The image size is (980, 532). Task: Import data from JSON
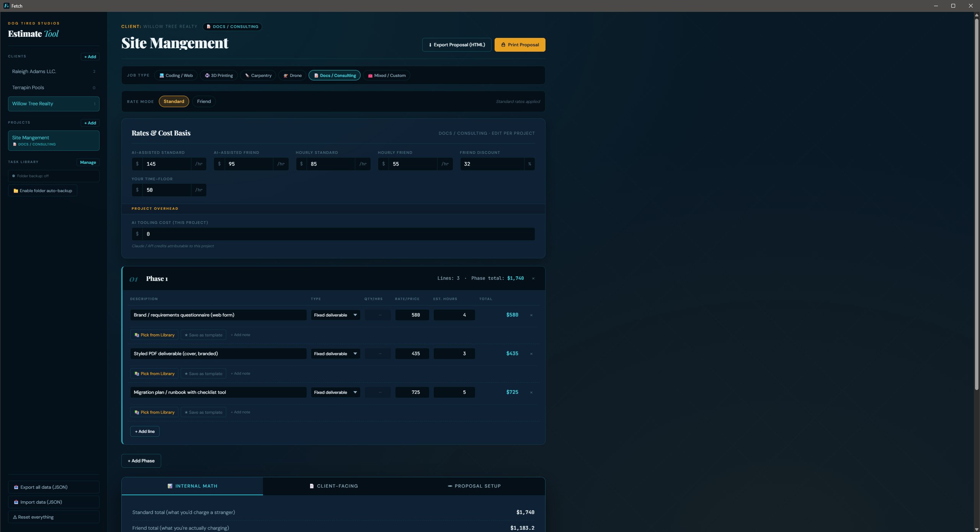(54, 502)
